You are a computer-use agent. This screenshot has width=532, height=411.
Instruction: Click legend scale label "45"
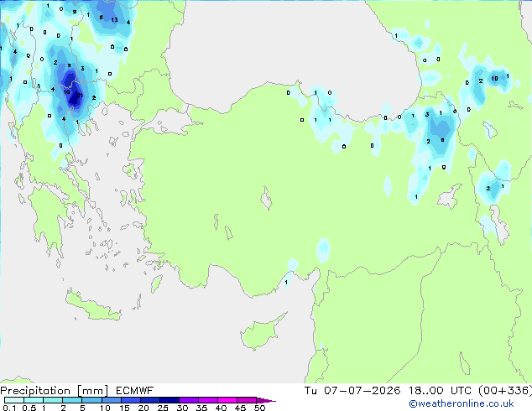click(240, 408)
